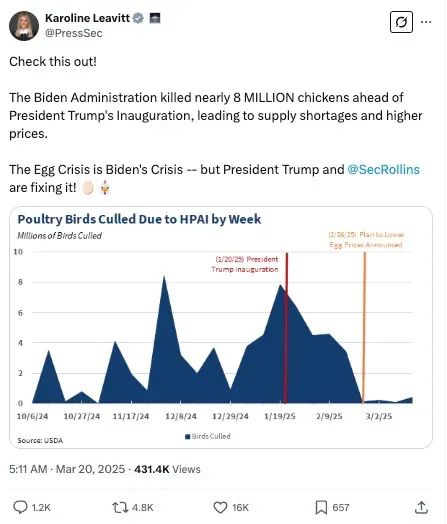Click the repost arrows icon
Image resolution: width=447 pixels, height=524 pixels.
(120, 508)
